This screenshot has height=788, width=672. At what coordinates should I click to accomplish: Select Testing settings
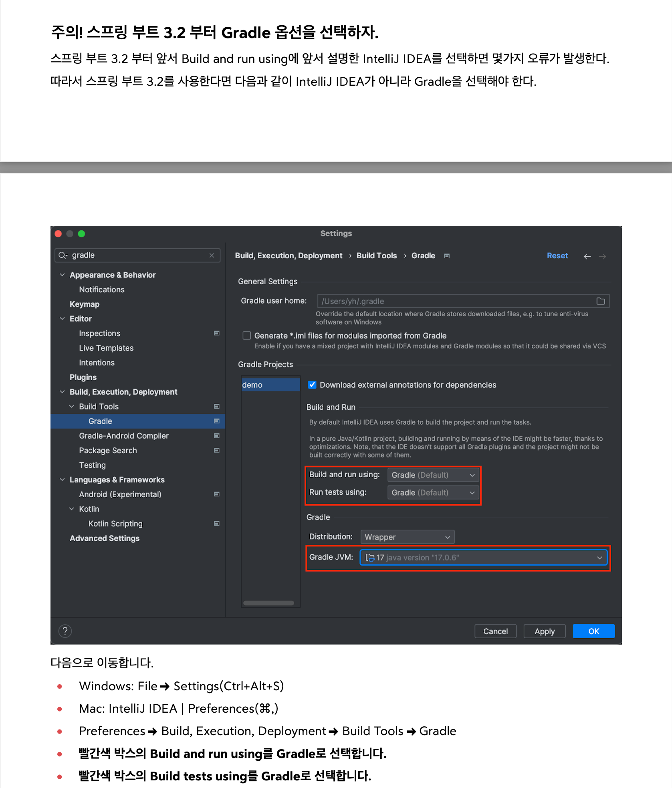(92, 465)
